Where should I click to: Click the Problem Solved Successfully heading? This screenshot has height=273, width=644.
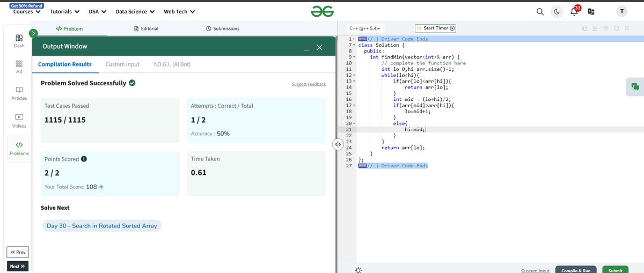click(83, 83)
